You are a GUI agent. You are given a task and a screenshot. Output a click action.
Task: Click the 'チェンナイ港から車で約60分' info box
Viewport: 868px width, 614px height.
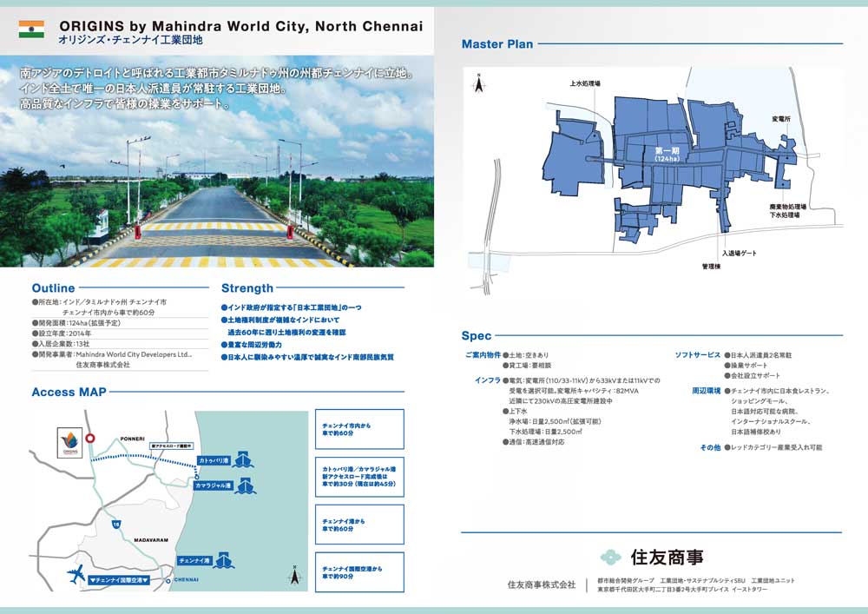[x=359, y=525]
